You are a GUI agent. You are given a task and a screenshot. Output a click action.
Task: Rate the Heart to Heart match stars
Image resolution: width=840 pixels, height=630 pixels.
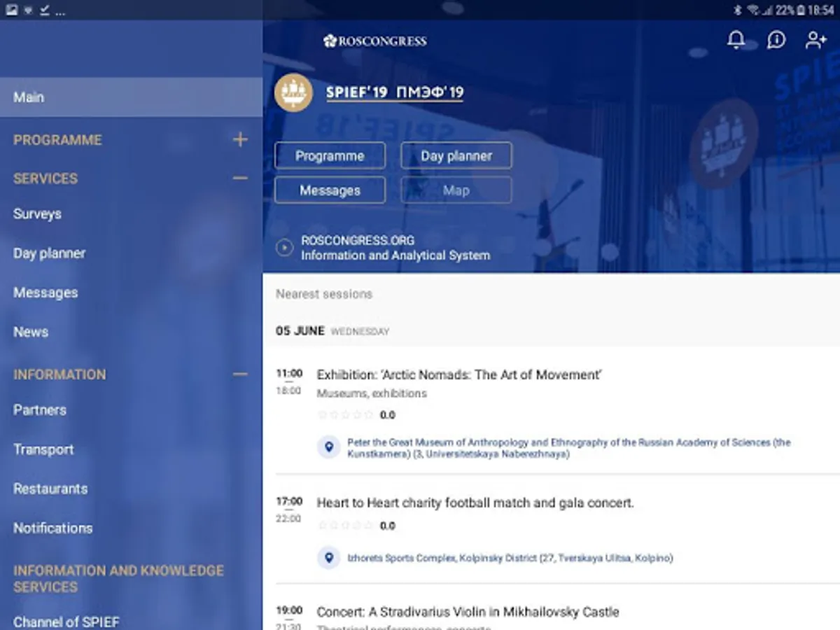[x=345, y=526]
